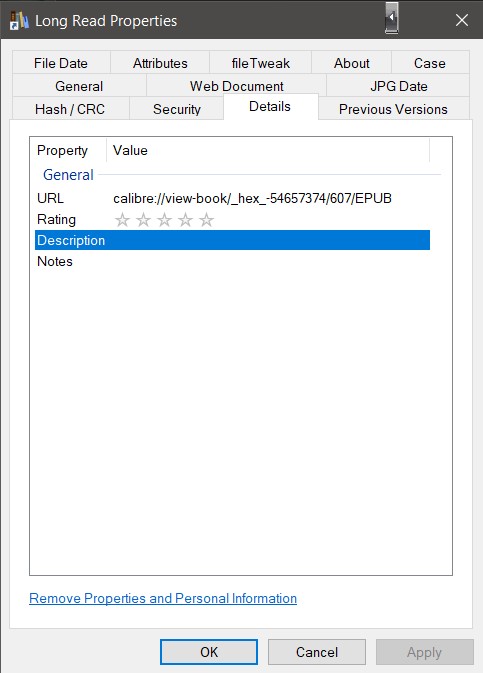Set rating to one star
The image size is (483, 673).
tap(122, 220)
